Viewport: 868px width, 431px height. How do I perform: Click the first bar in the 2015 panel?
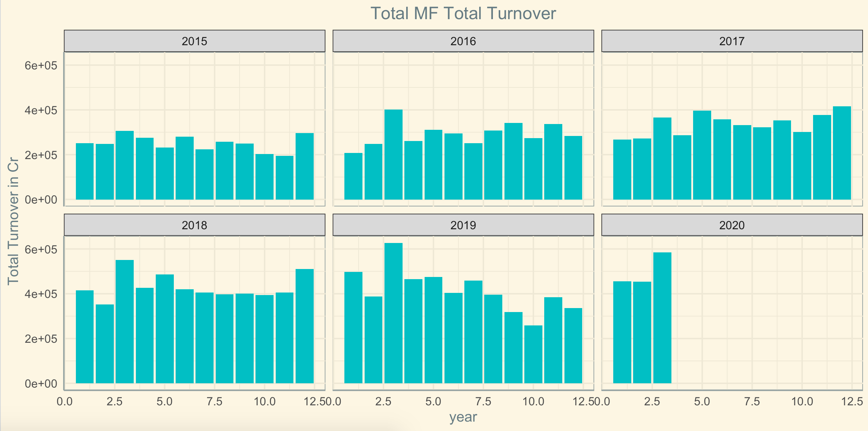pos(85,171)
